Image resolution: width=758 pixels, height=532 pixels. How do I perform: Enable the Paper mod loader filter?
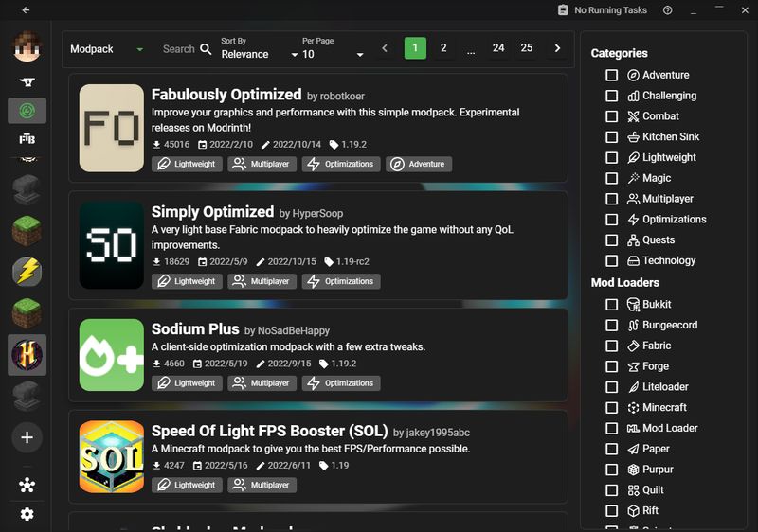[611, 449]
